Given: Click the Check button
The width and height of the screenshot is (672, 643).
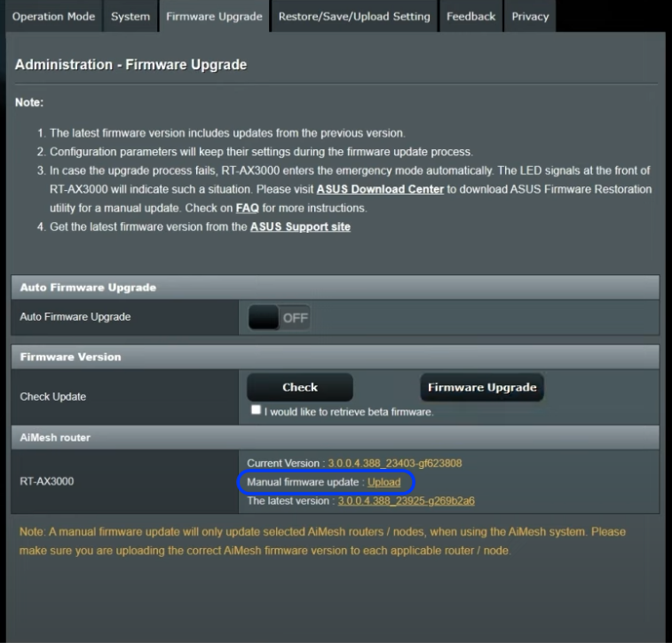Looking at the screenshot, I should [x=300, y=387].
